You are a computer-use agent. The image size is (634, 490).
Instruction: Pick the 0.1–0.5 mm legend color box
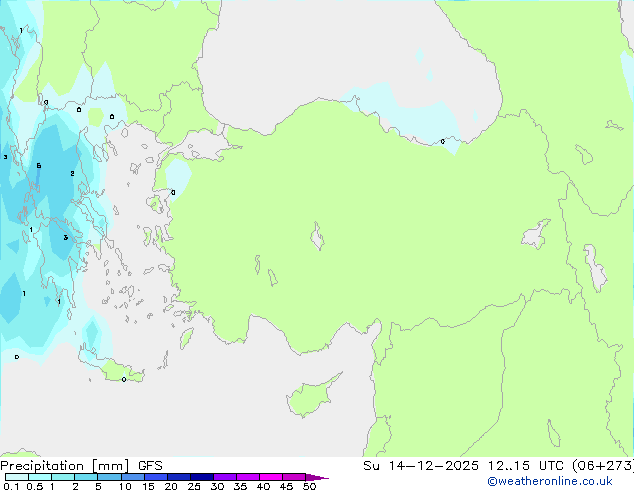(17, 477)
